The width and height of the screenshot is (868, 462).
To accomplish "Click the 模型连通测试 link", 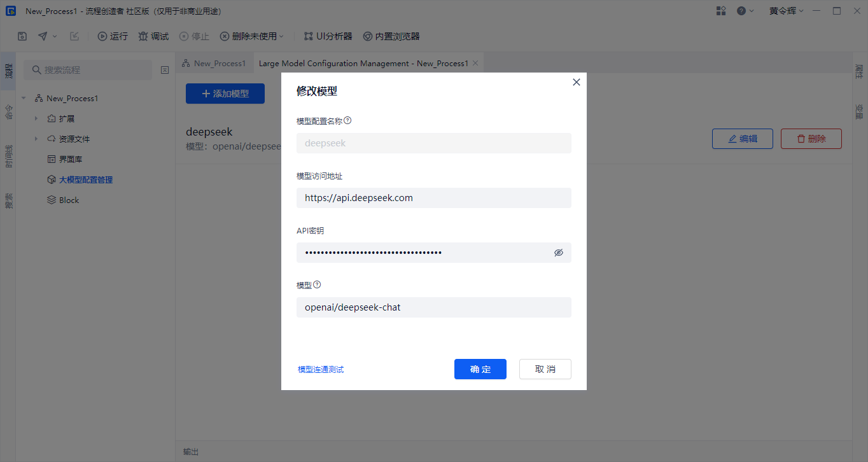I will coord(321,369).
